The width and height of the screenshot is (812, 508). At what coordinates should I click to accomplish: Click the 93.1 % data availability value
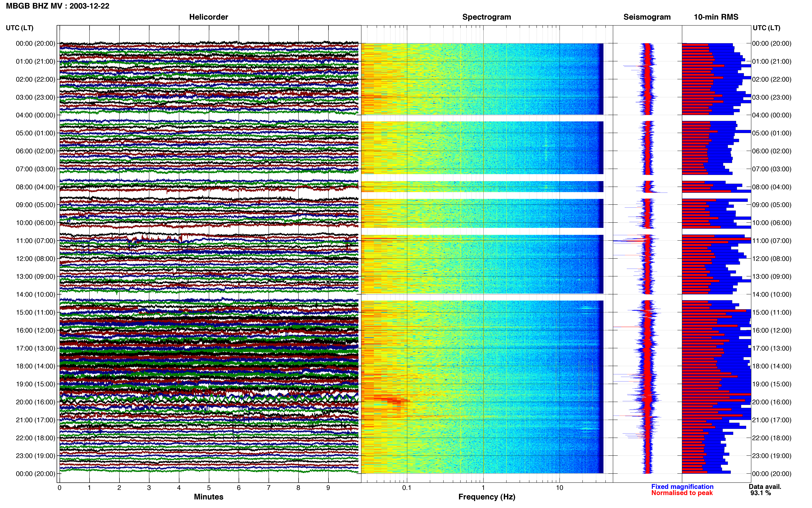[761, 493]
